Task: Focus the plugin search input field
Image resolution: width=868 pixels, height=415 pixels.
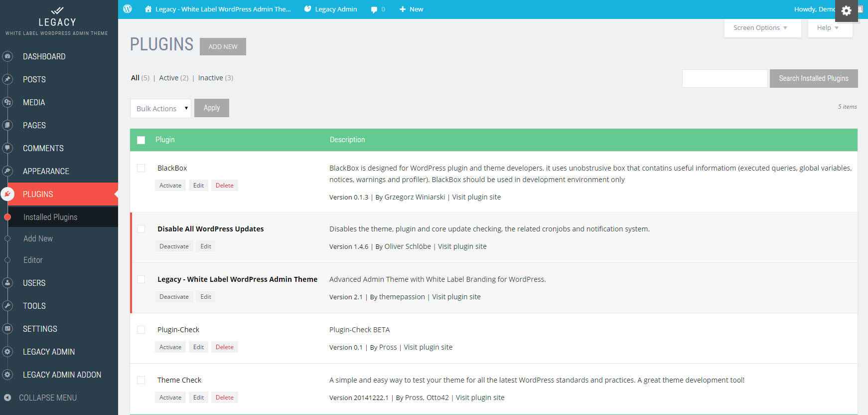Action: pos(725,78)
